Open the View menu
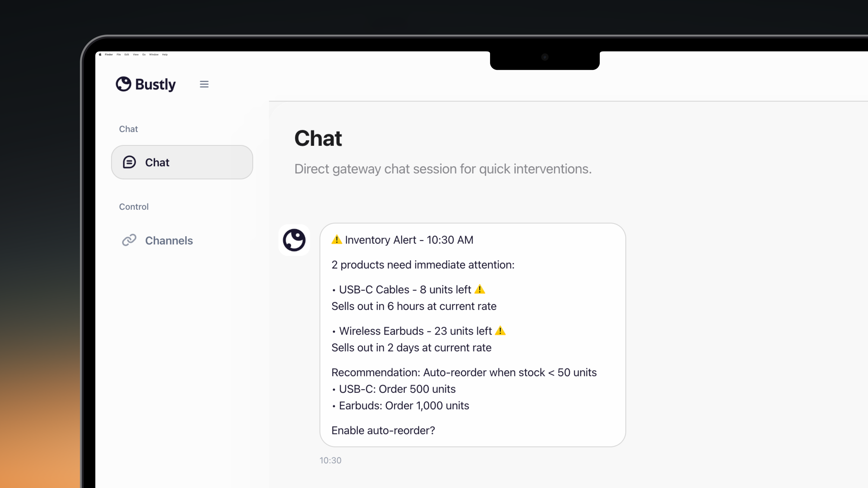This screenshot has width=868, height=488. (x=136, y=54)
